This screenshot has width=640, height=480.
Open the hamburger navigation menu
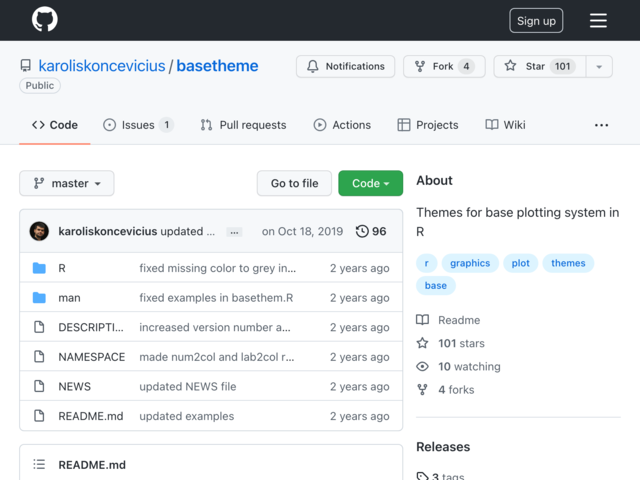coord(598,20)
